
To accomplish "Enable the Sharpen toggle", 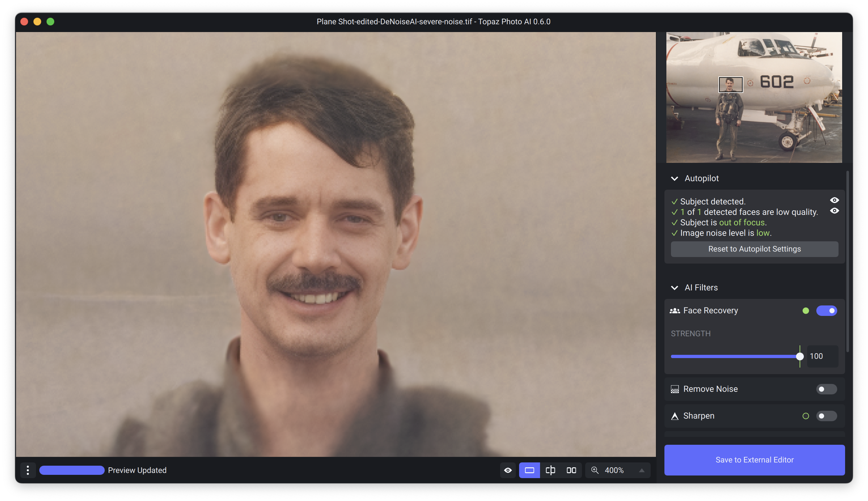I will pos(826,416).
